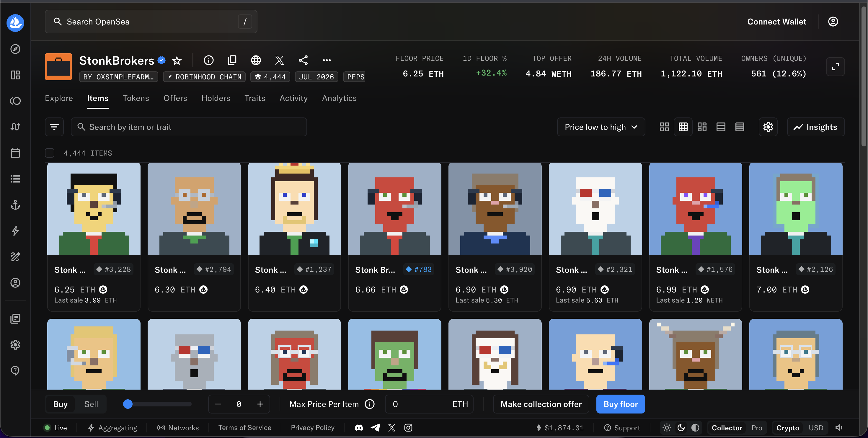Show Max Price Per Item info tooltip

(x=370, y=404)
